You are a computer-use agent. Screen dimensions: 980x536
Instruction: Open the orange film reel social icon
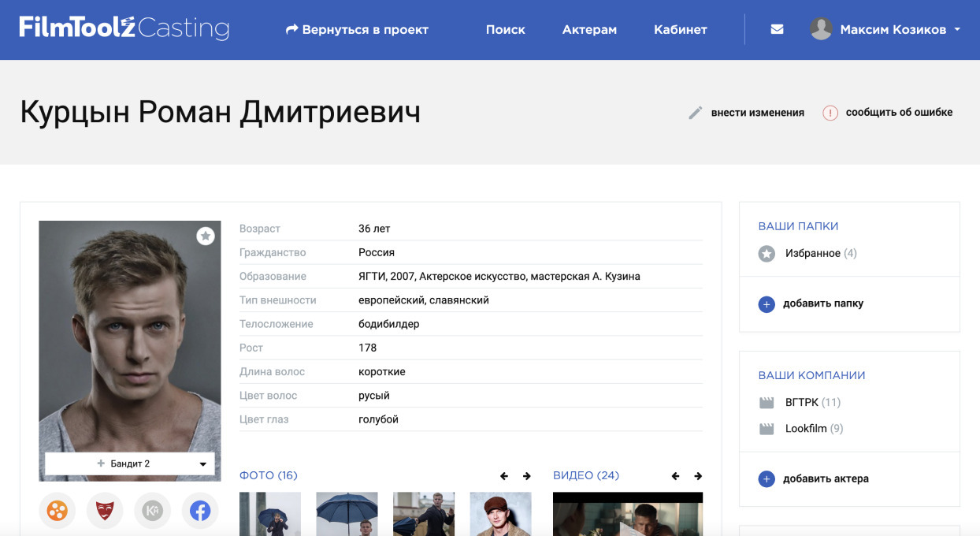[x=57, y=511]
